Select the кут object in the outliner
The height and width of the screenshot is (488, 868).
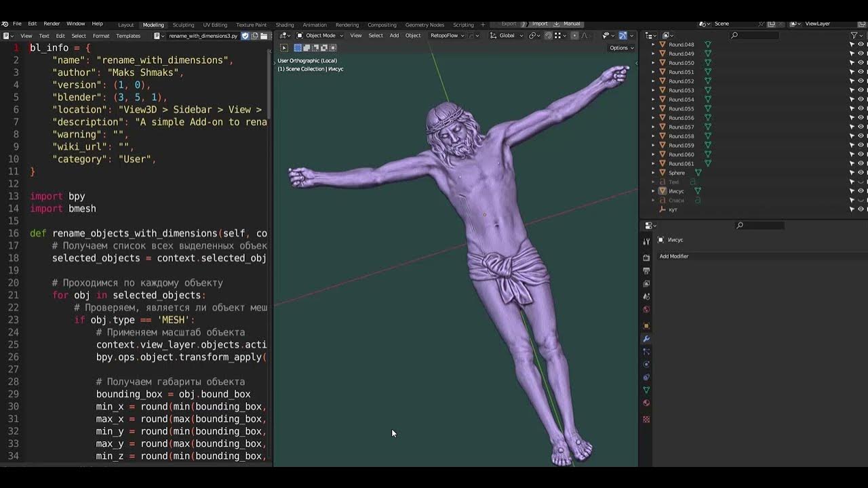pyautogui.click(x=673, y=209)
